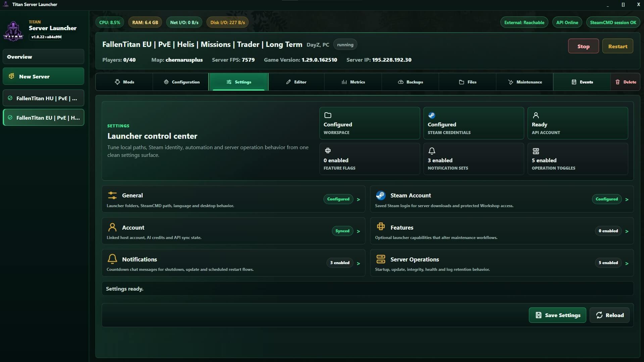Click the General sliders icon

point(112,195)
